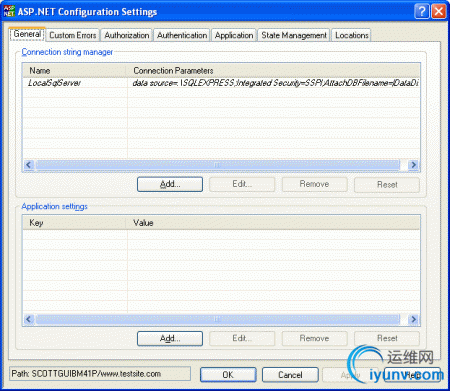This screenshot has height=391, width=450.
Task: Select the Application tab
Action: tap(234, 35)
